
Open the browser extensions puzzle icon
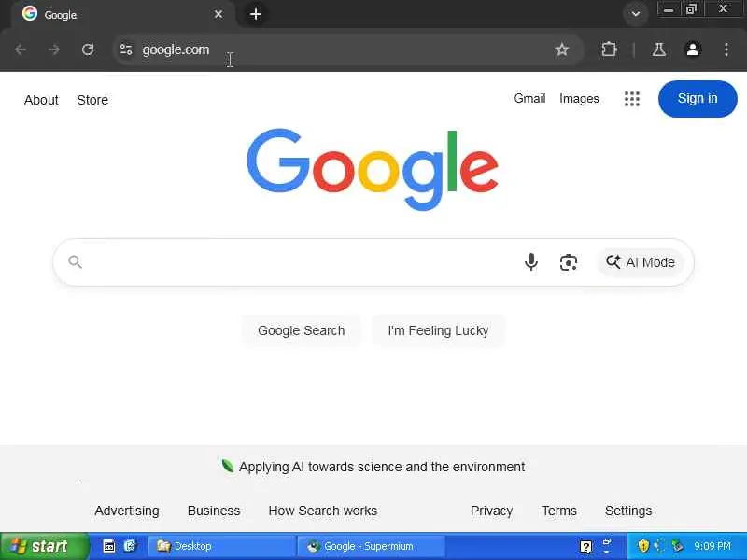pos(610,49)
